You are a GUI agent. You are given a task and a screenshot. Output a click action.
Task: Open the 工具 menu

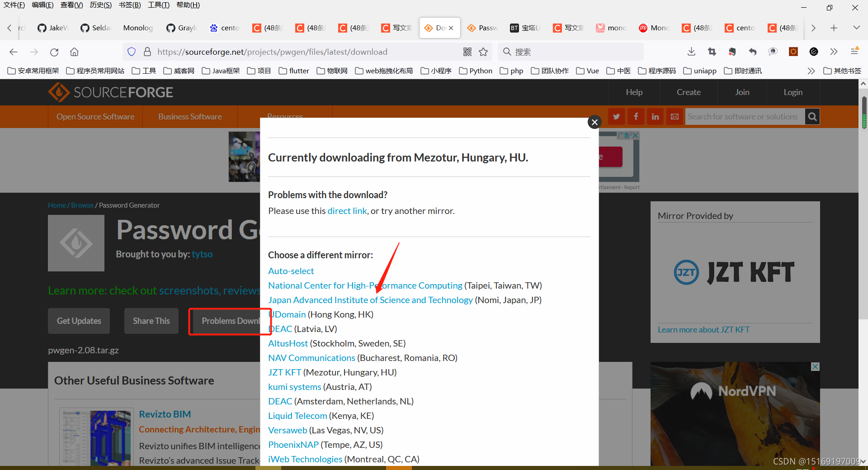pos(159,5)
